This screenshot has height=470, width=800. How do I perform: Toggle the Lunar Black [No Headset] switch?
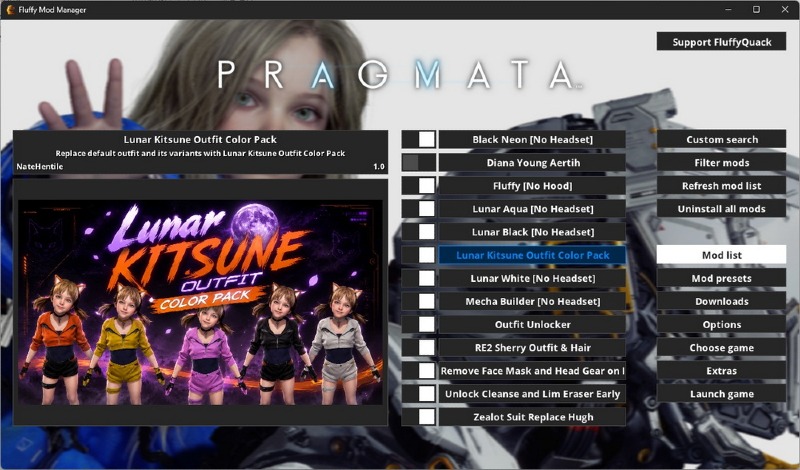[x=419, y=232]
